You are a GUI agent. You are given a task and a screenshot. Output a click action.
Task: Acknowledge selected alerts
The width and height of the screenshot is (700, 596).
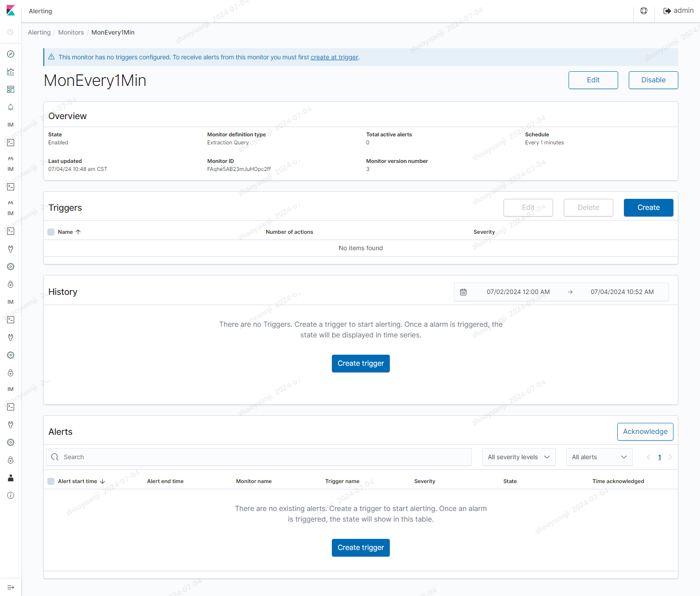tap(645, 432)
